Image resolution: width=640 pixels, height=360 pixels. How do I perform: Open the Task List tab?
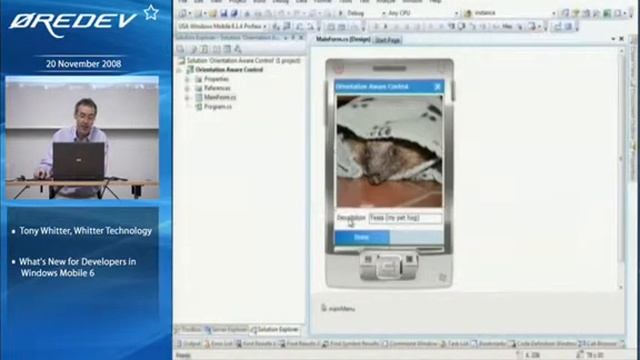455,344
